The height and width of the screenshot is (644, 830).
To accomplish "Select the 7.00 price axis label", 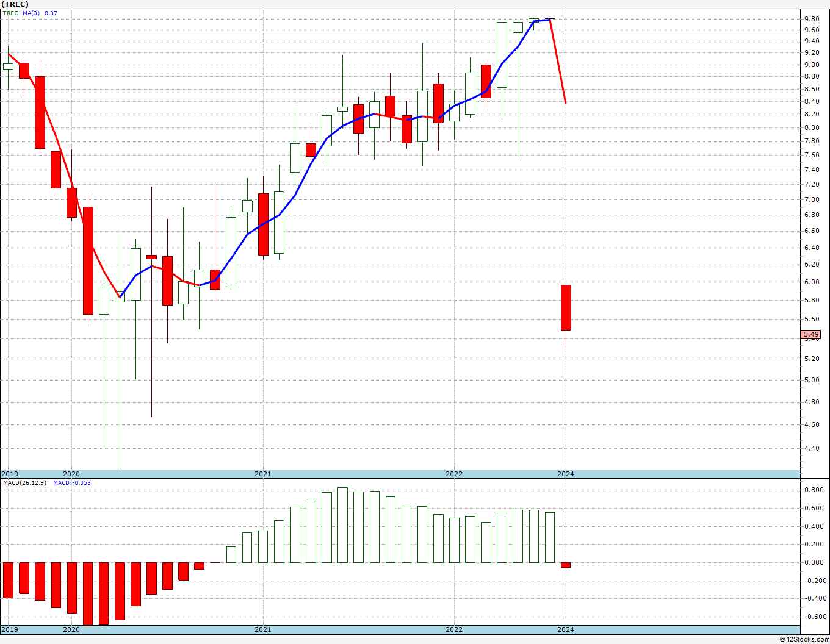I will (811, 199).
